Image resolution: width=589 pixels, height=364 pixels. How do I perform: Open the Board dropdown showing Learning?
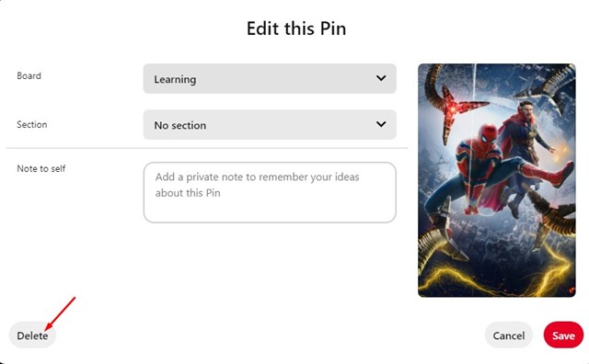pos(270,78)
